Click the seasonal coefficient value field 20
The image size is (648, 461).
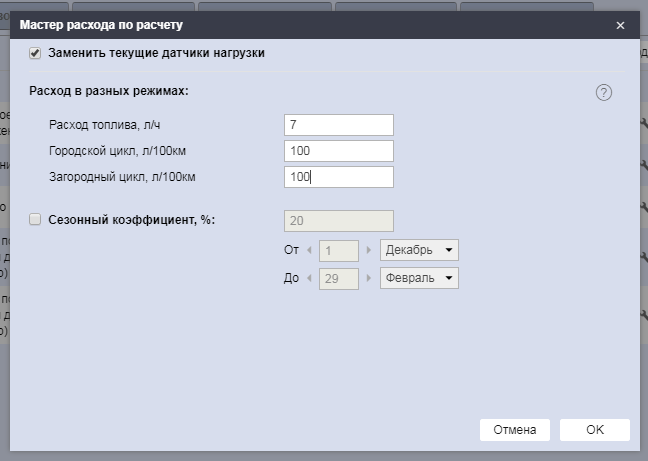(x=338, y=221)
